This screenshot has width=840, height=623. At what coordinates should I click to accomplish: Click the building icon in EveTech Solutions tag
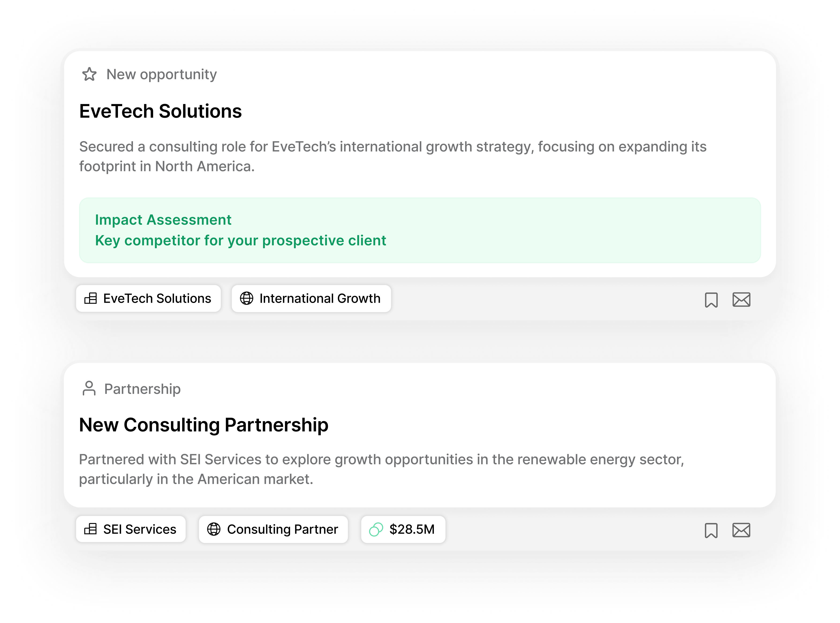point(91,298)
